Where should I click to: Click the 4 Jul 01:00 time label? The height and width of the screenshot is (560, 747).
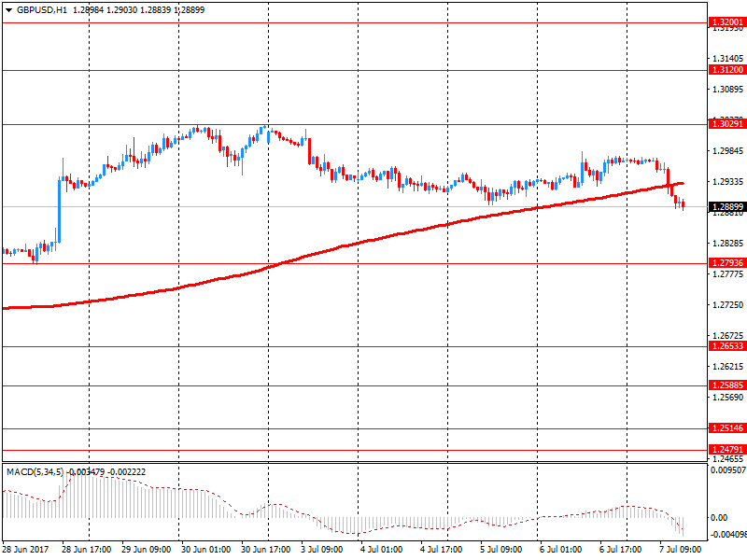381,550
